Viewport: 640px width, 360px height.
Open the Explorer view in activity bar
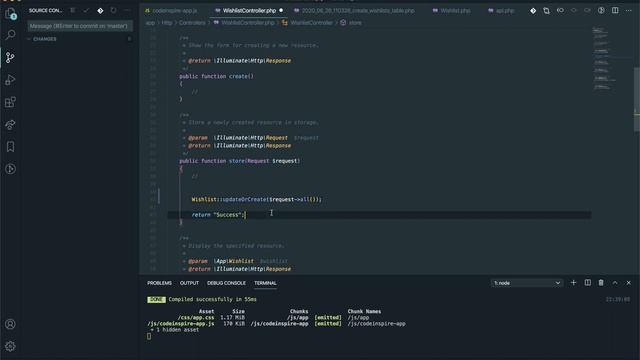click(x=11, y=13)
